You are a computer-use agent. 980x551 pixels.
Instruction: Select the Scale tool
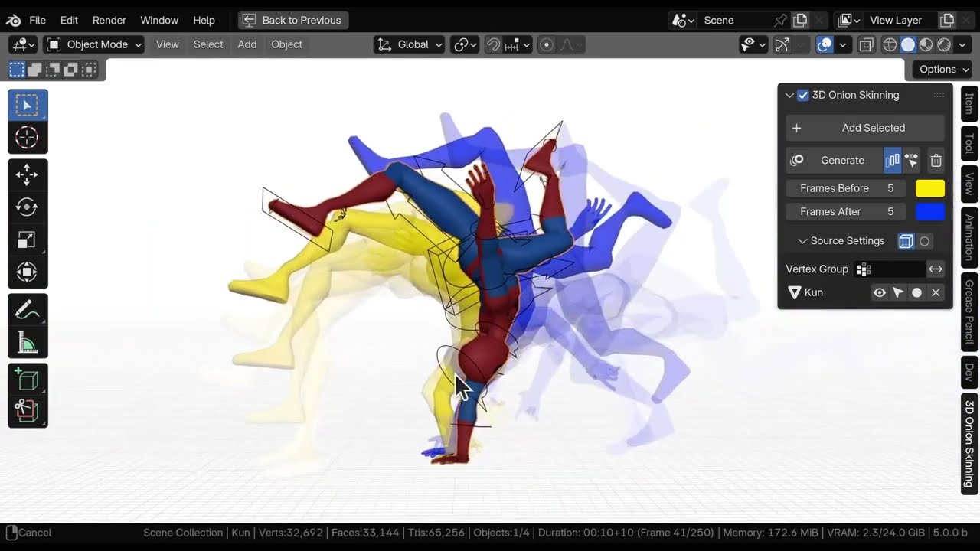[28, 240]
